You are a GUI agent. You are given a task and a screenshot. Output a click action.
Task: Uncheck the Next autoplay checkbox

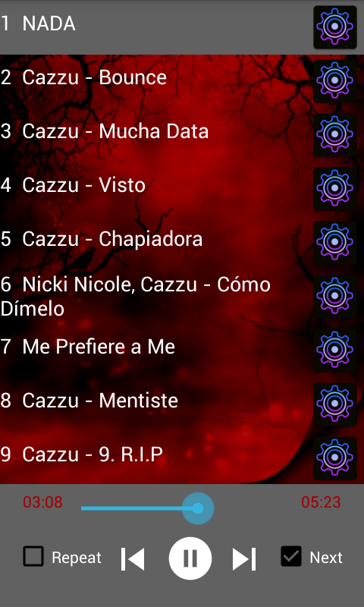pos(291,556)
